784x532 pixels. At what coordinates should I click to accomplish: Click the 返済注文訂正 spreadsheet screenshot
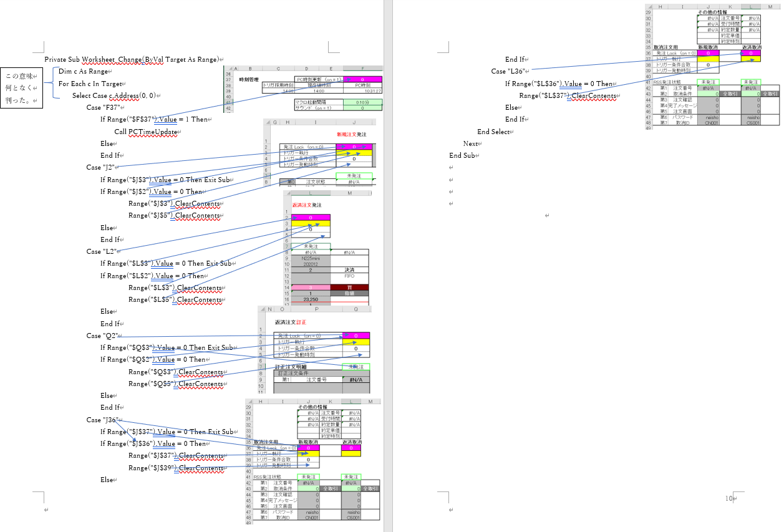tap(315, 349)
